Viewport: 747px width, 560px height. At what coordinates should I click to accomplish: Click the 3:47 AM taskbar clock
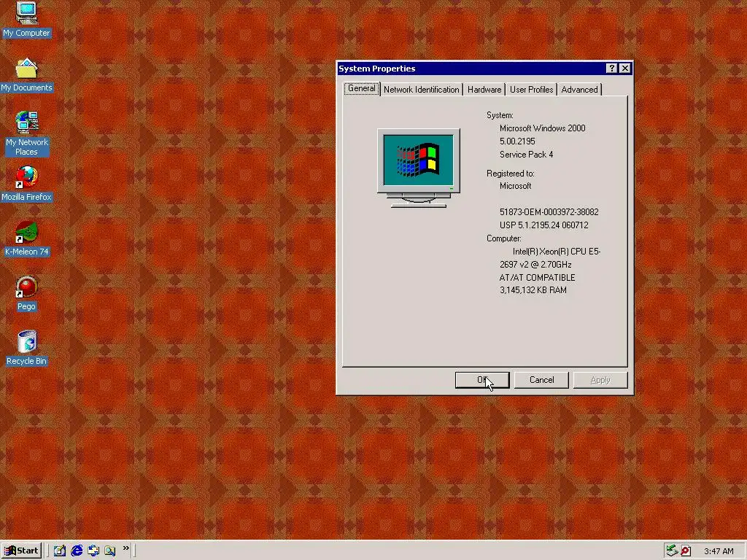point(719,551)
